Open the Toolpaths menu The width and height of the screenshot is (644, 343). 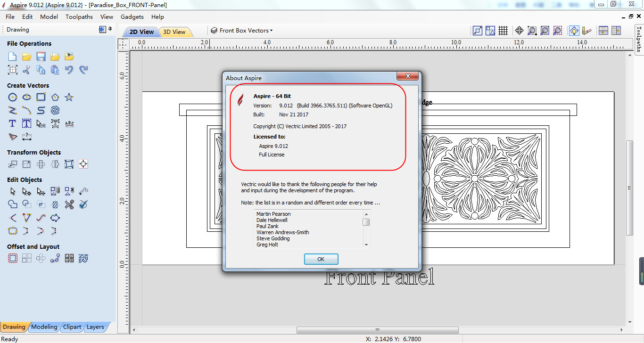pos(79,17)
